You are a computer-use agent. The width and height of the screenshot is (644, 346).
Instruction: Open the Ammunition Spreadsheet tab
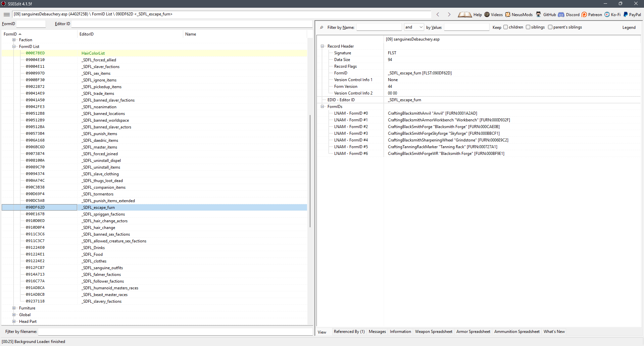517,332
